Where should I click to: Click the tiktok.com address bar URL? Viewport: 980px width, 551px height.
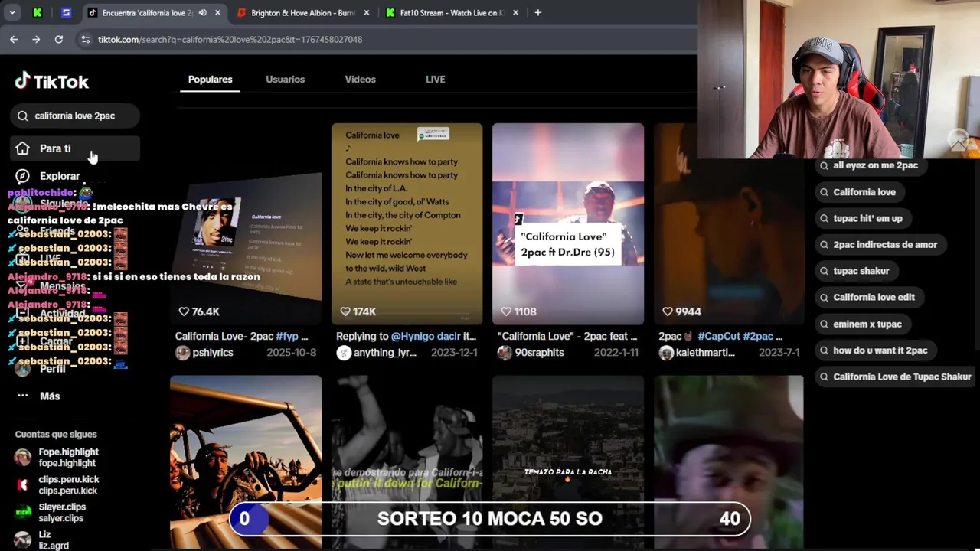click(230, 39)
